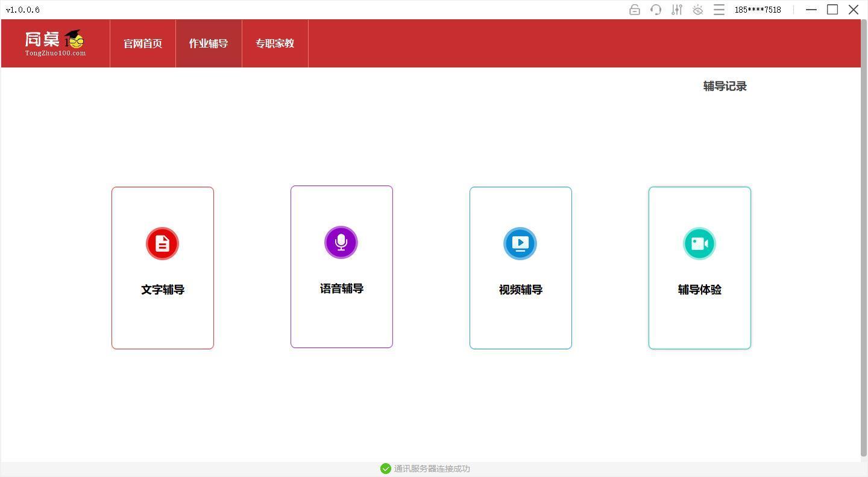Select the 语音辅导 label
868x477 pixels.
[342, 288]
